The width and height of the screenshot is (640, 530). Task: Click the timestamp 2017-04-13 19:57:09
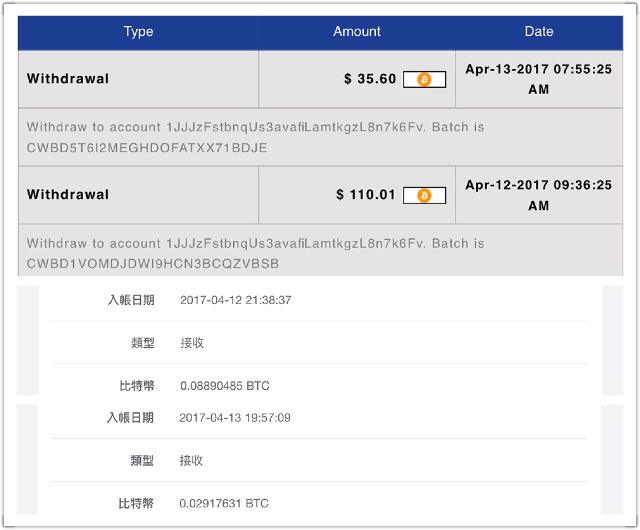(x=235, y=418)
